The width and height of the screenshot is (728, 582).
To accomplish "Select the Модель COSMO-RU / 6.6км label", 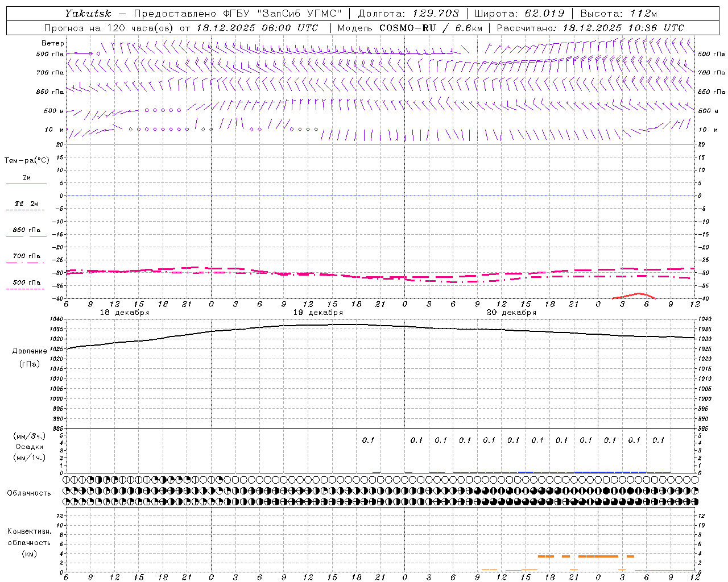I will 409,28.
